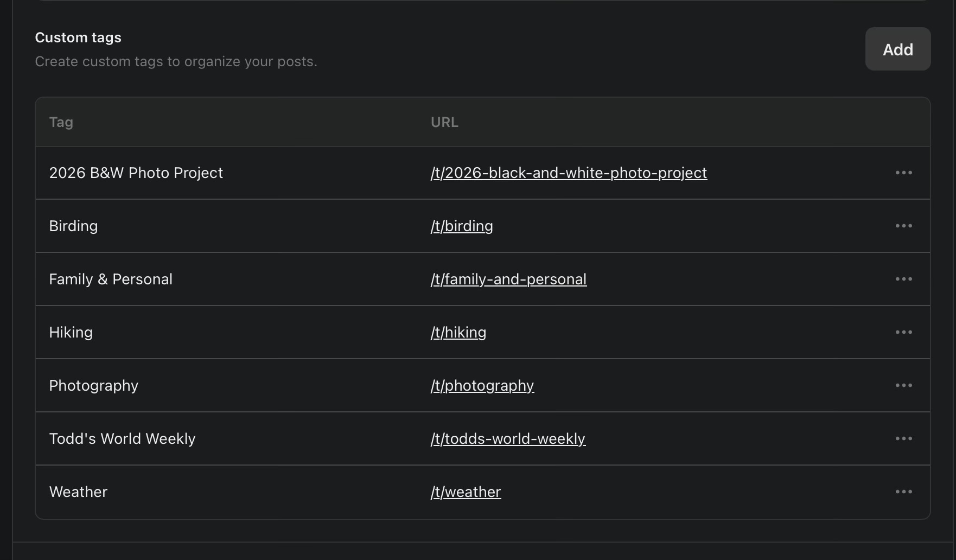Select the Birding tag name
The image size is (956, 560).
tap(73, 226)
